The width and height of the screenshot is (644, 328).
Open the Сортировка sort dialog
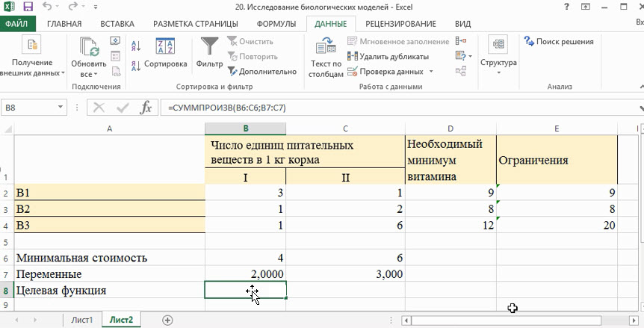tap(165, 52)
